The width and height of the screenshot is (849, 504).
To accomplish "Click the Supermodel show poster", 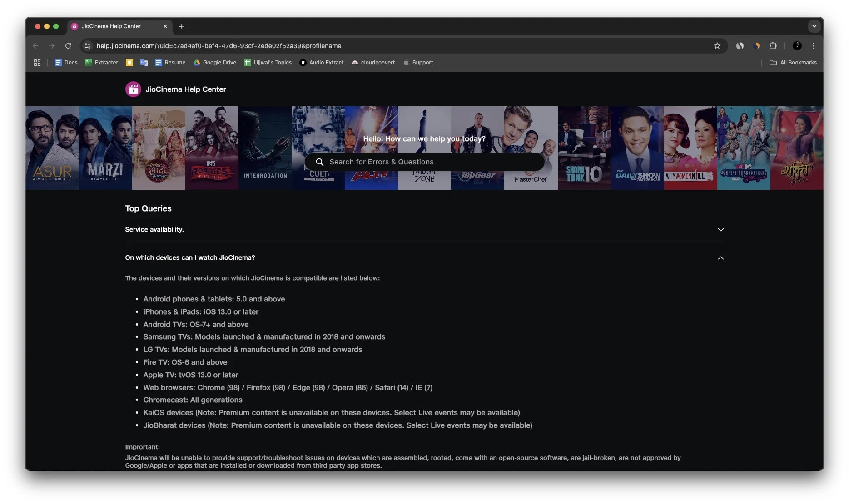I will (744, 148).
